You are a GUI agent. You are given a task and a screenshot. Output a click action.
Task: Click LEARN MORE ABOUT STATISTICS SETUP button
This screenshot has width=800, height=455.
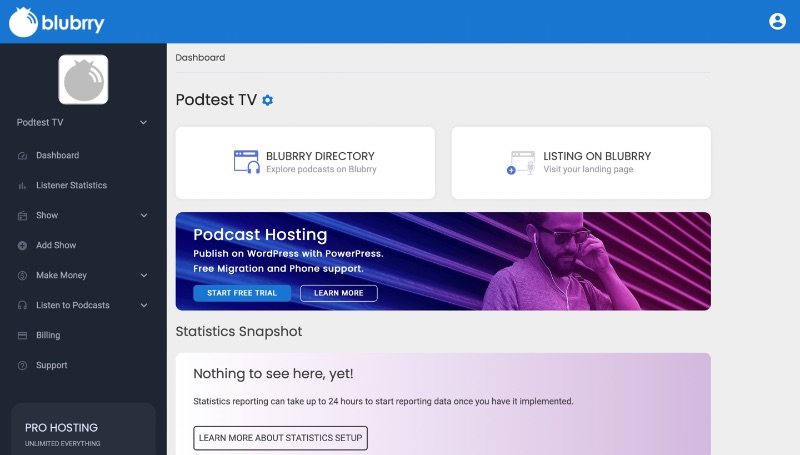(x=280, y=438)
